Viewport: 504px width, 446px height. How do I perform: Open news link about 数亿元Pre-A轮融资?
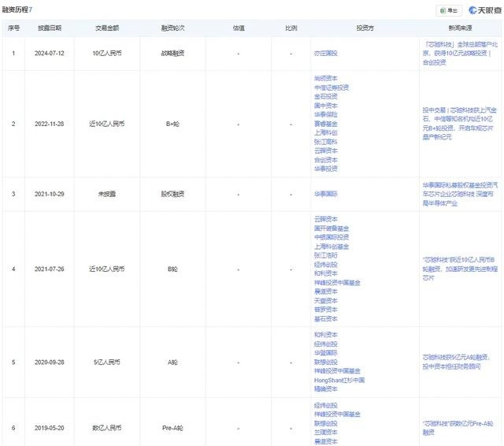coord(458,428)
